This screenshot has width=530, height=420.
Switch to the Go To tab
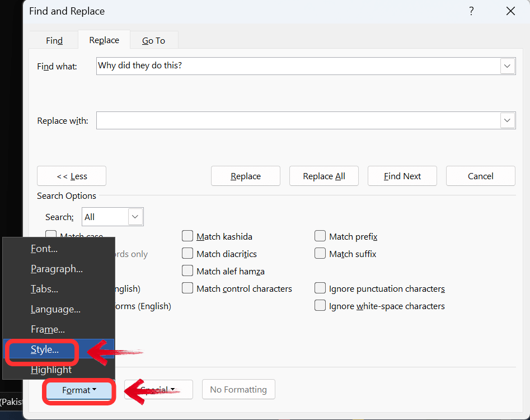coord(153,40)
